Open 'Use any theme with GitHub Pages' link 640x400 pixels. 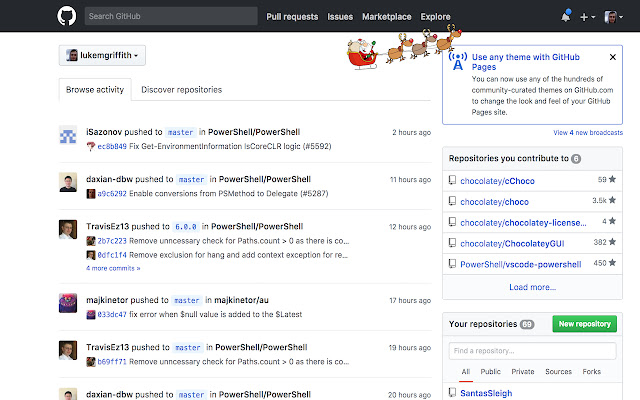(x=526, y=62)
